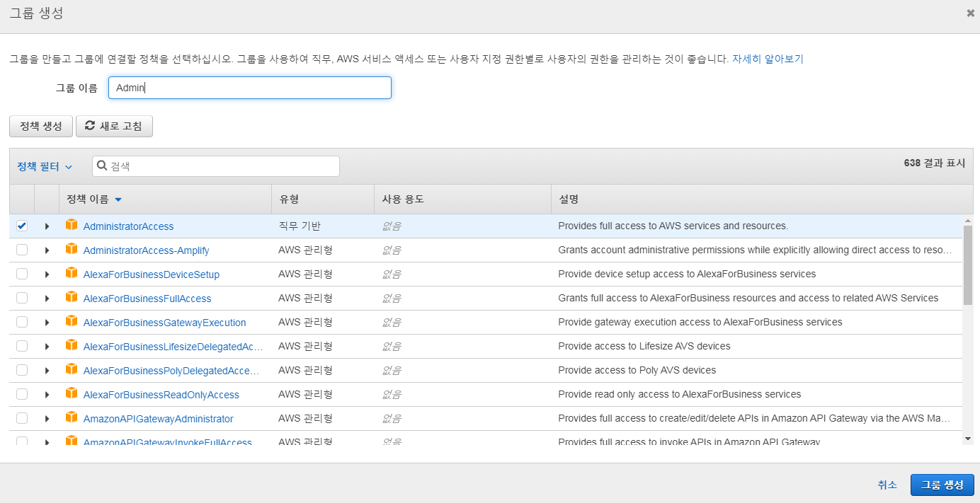Click the 새로 고침 refresh button
Image resolution: width=980 pixels, height=503 pixels.
tap(114, 126)
